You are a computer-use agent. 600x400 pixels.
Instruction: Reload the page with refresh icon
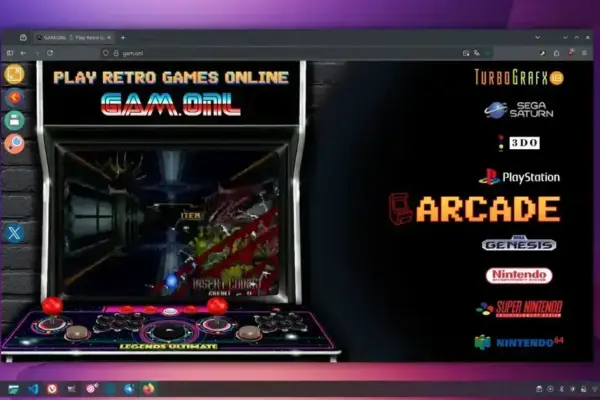50,53
